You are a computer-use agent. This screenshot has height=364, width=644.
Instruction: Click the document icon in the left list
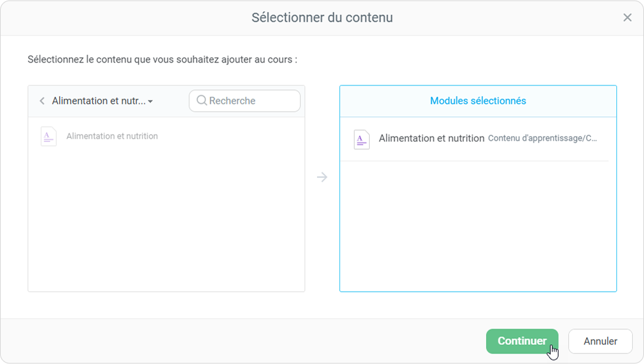[49, 137]
